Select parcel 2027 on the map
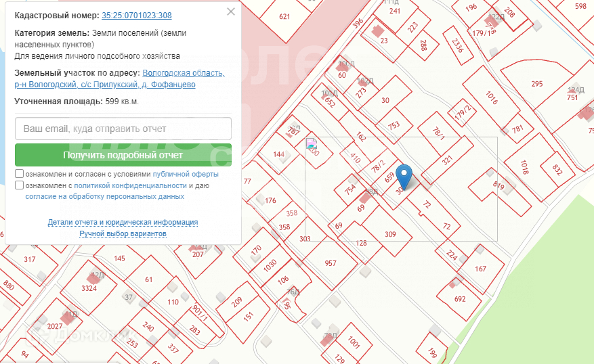Image resolution: width=594 pixels, height=364 pixels. click(x=55, y=326)
